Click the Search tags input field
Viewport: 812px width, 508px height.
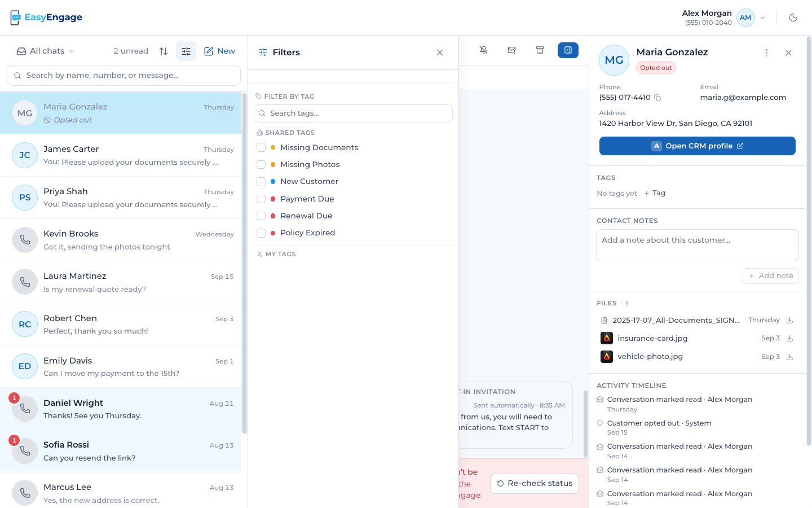pyautogui.click(x=353, y=113)
